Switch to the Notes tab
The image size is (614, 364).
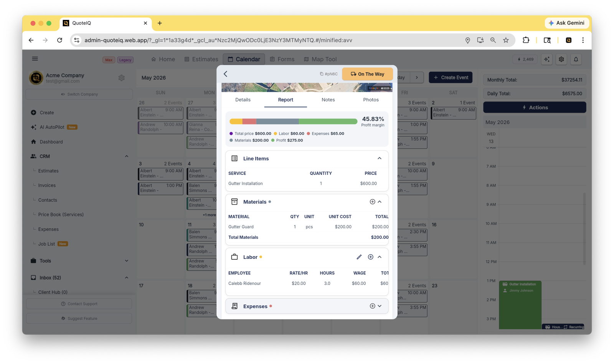(328, 100)
